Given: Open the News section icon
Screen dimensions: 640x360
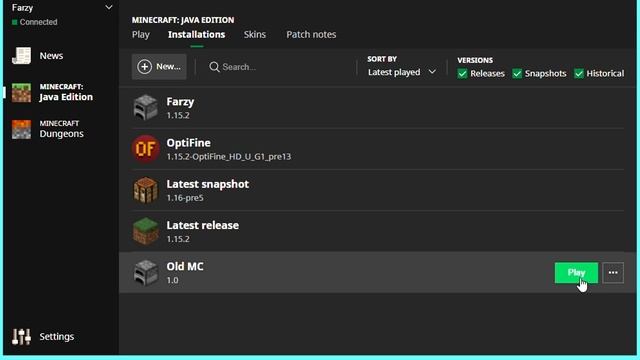Looking at the screenshot, I should click(21, 56).
